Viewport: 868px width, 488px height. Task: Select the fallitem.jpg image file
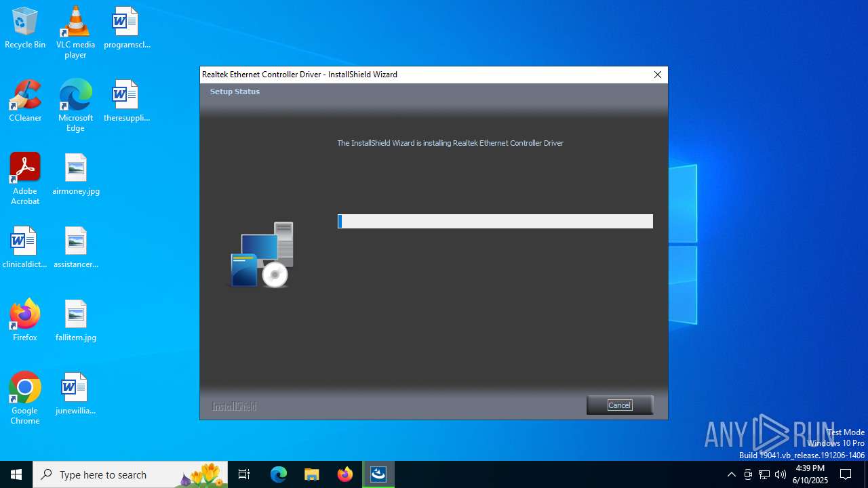75,321
